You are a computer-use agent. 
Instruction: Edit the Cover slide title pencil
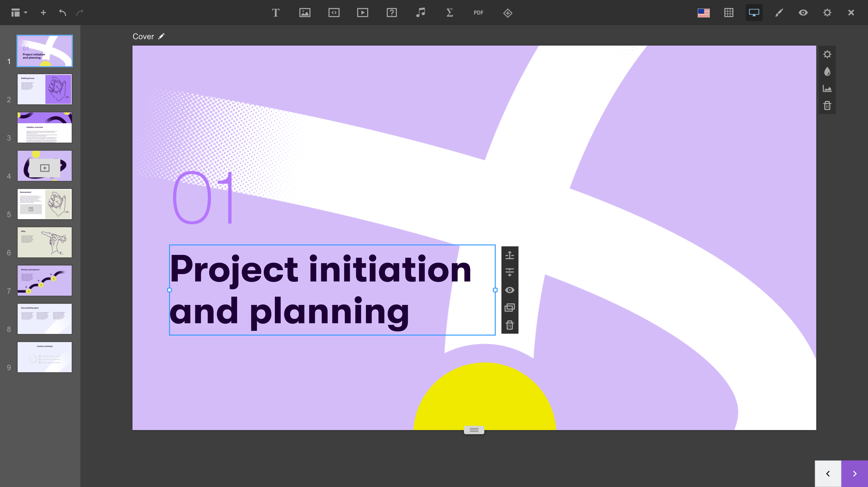[x=161, y=36]
